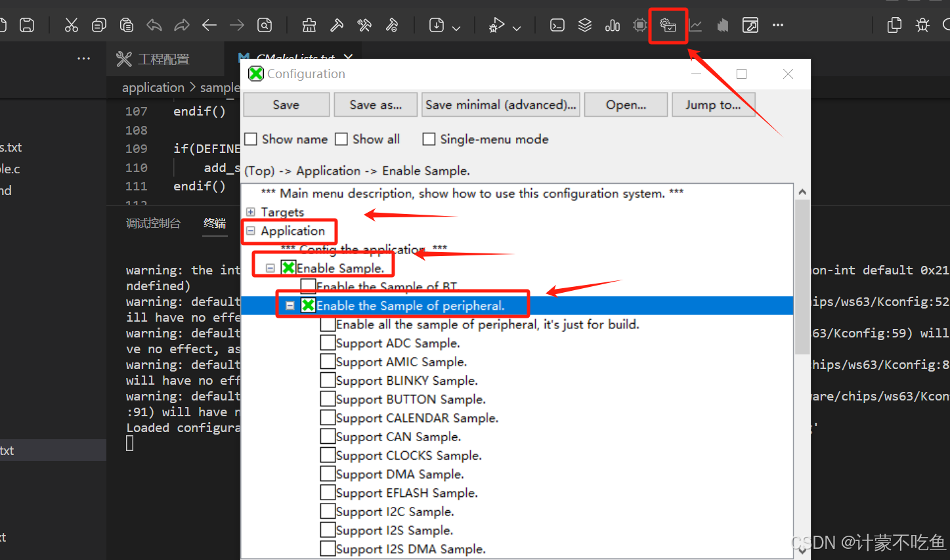Enable Single-menu mode checkbox
The height and width of the screenshot is (560, 950).
click(429, 139)
